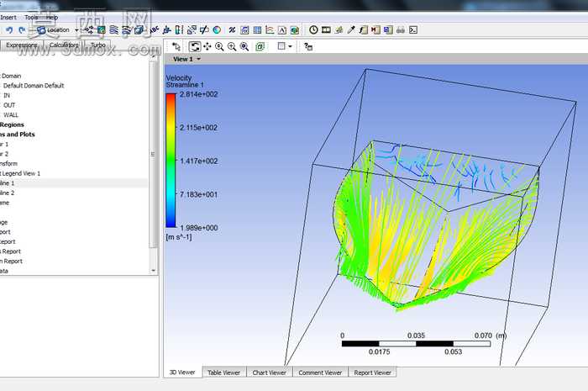The width and height of the screenshot is (588, 391).
Task: Insert an Instance Transform
Action: (192, 30)
